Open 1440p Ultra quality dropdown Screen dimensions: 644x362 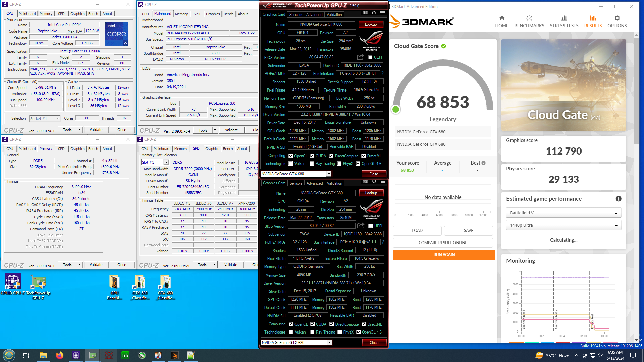[x=563, y=225]
